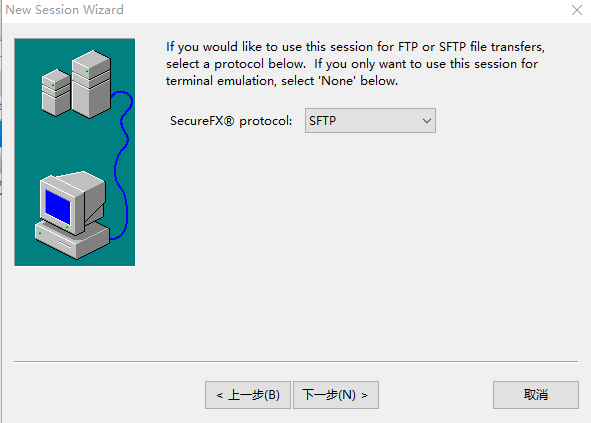Click the blue screen of the monitor
591x423 pixels.
click(x=58, y=207)
